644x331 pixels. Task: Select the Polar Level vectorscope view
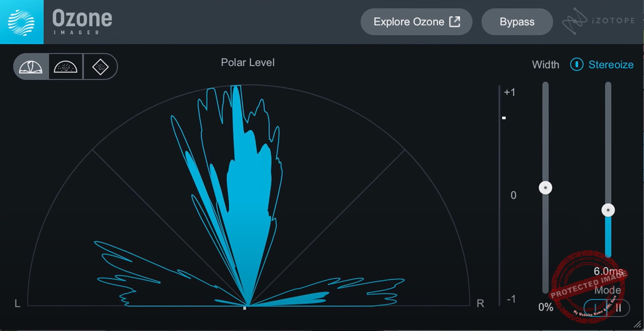coord(31,67)
